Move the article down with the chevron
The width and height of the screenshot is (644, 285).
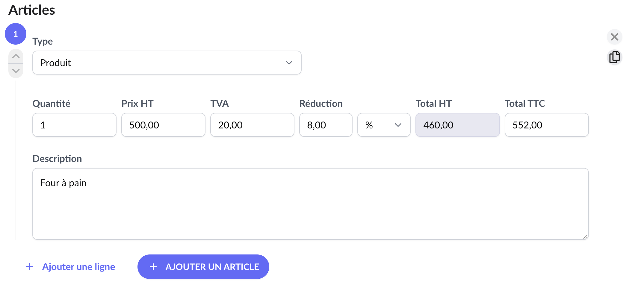(16, 71)
